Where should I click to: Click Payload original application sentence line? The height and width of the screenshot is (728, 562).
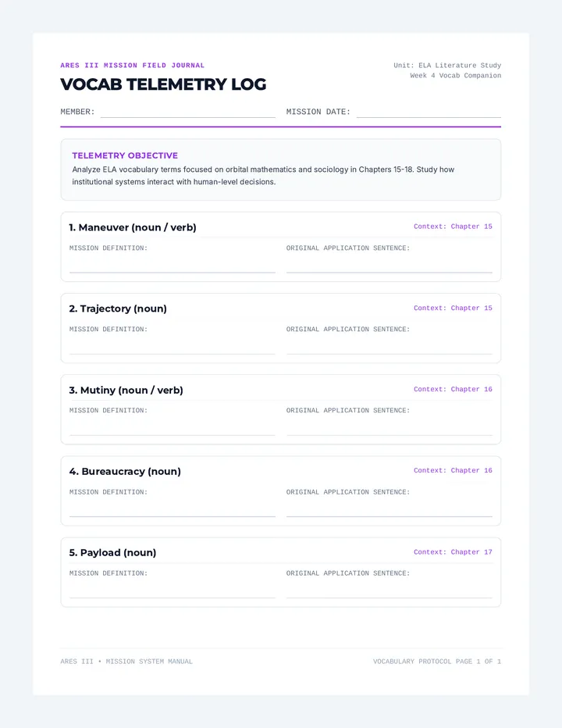click(x=389, y=590)
